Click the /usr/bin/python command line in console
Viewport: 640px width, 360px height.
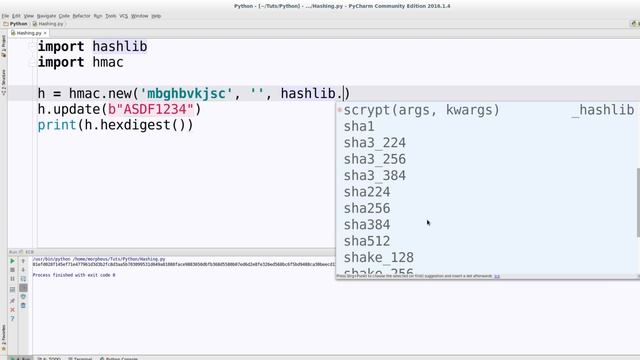[99, 259]
